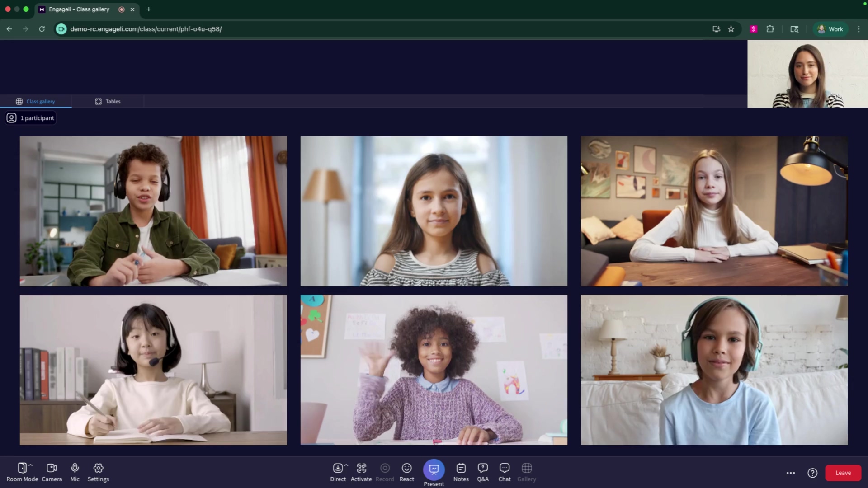Viewport: 868px width, 488px height.
Task: Open the React emoji menu
Action: click(406, 472)
